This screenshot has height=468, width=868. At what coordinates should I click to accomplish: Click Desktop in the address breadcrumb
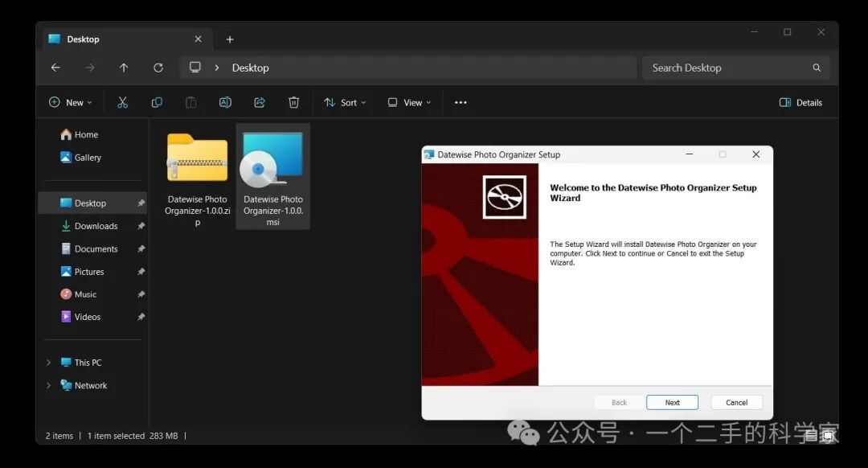point(250,68)
